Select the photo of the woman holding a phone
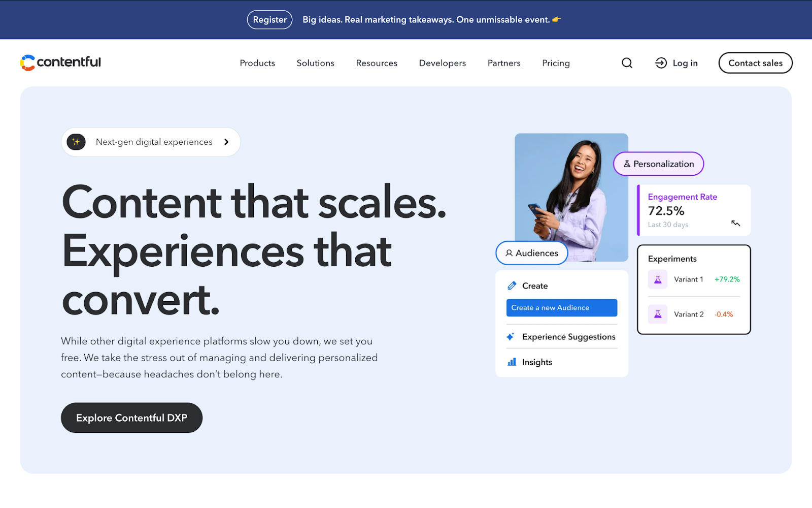Image resolution: width=812 pixels, height=508 pixels. pos(571,198)
